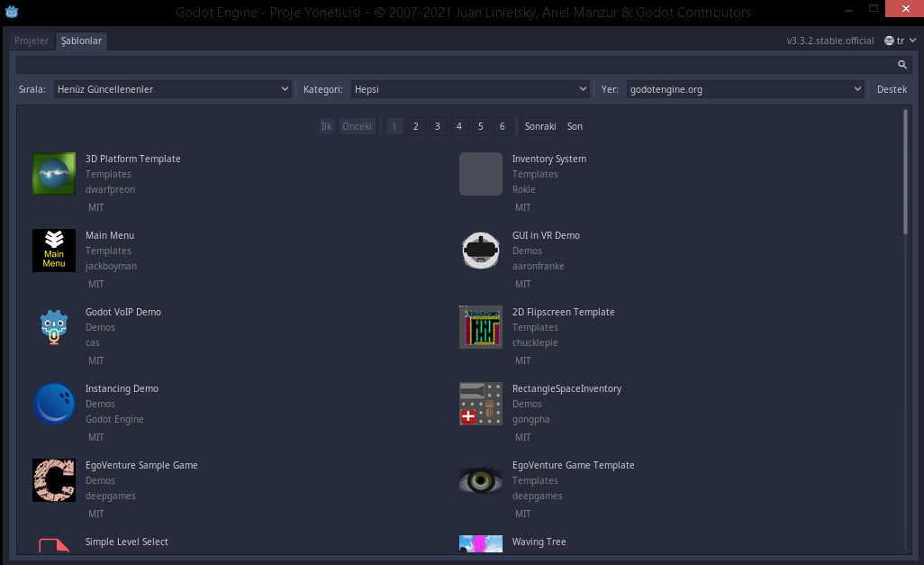
Task: Open the GUI in VR Demo title
Action: coord(546,235)
